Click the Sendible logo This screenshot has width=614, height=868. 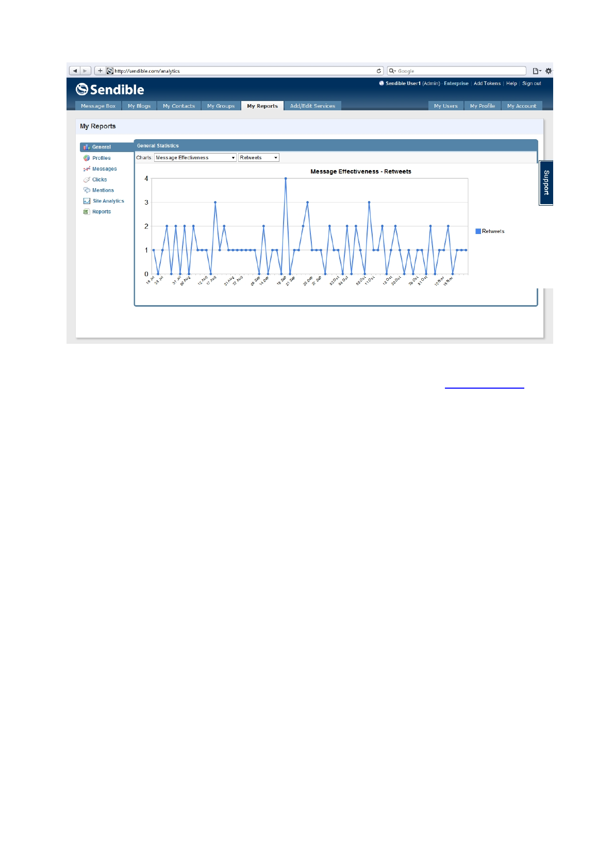point(110,89)
